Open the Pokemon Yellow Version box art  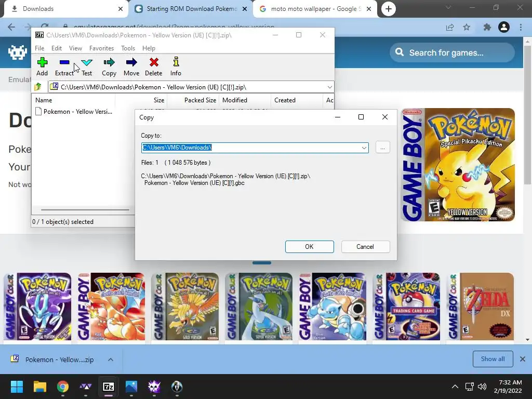point(458,165)
